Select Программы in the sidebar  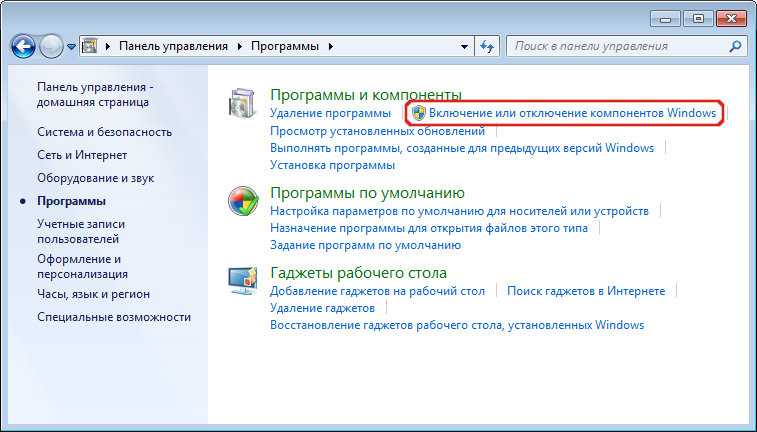pyautogui.click(x=71, y=201)
